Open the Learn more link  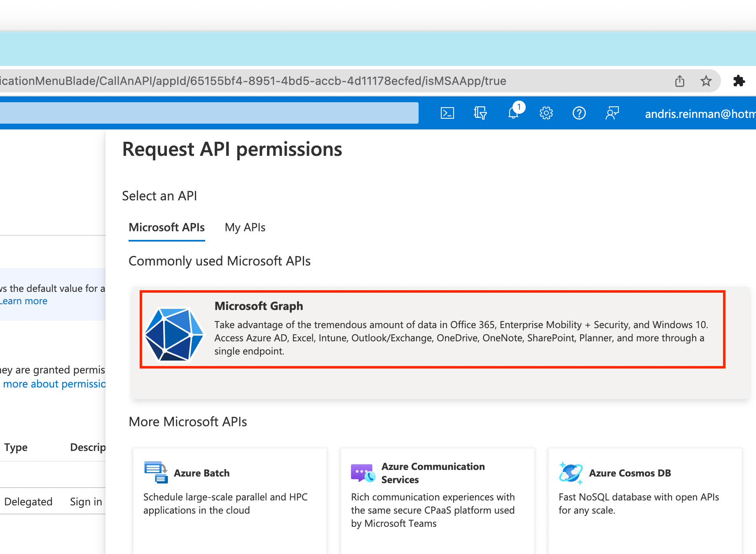(24, 301)
